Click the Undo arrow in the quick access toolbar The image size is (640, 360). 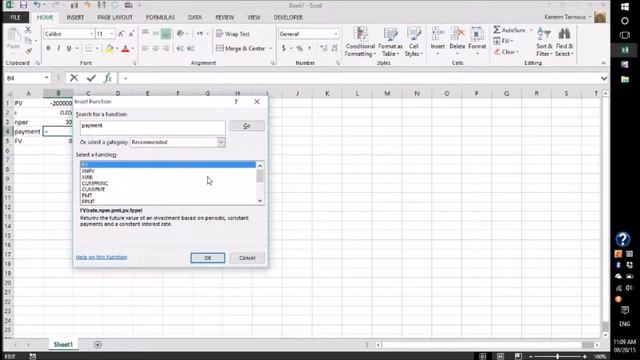click(37, 5)
